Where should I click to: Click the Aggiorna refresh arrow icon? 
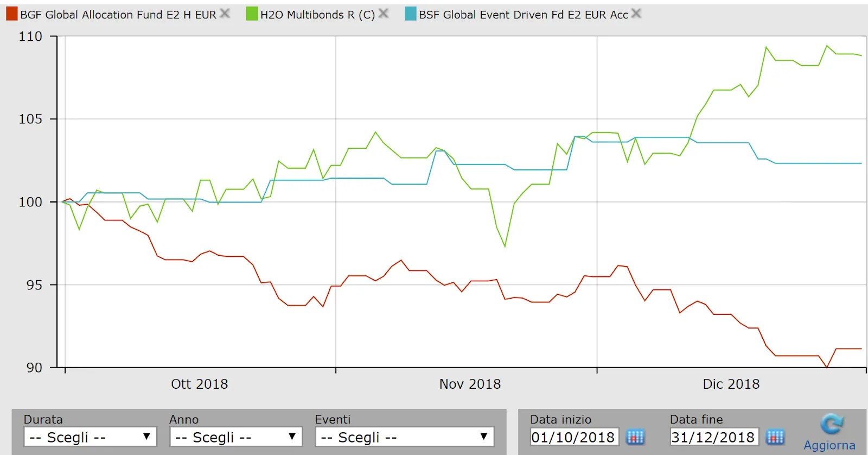click(x=832, y=424)
